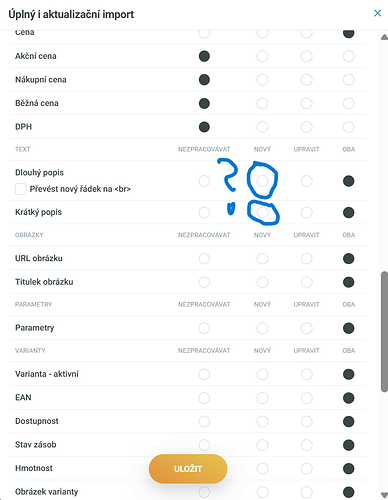The height and width of the screenshot is (500, 388).
Task: Set Akční cena to 'Oba' option
Action: coord(348,56)
